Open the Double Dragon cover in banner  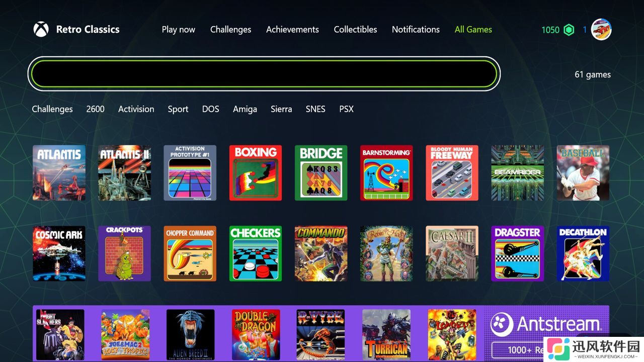click(x=256, y=334)
